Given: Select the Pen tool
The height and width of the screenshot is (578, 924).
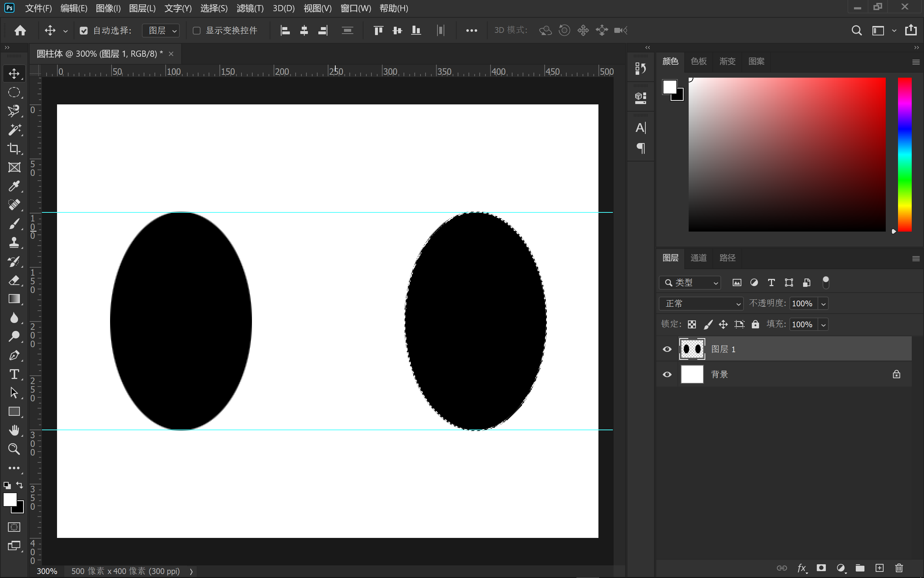Looking at the screenshot, I should point(14,355).
